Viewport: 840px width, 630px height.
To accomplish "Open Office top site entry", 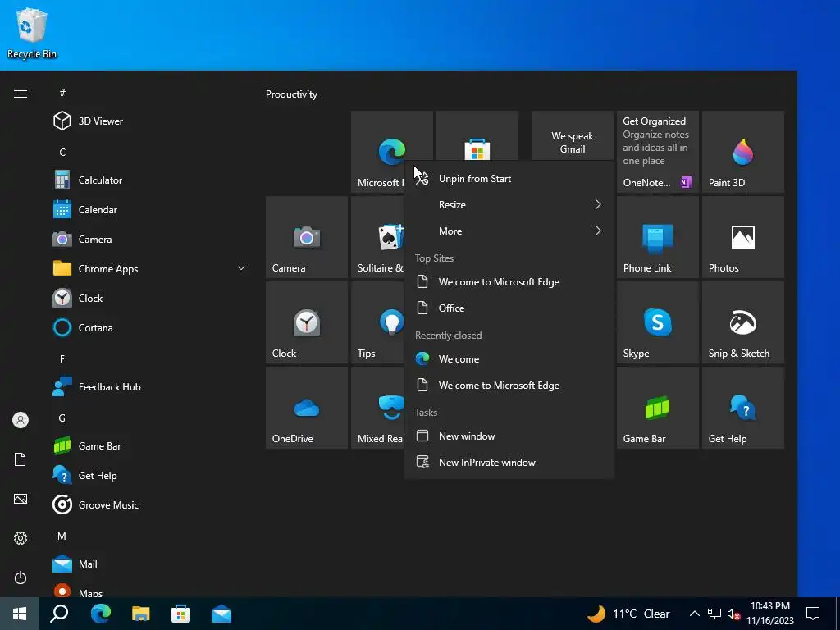I will [509, 308].
